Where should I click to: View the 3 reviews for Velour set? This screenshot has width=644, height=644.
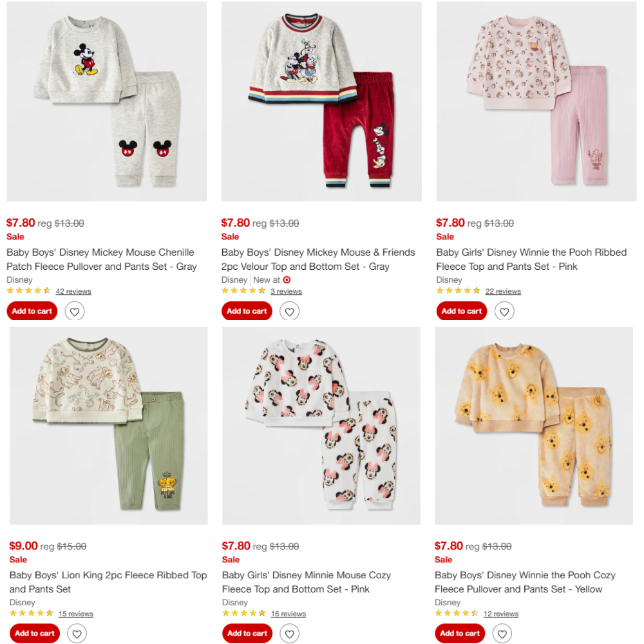pyautogui.click(x=287, y=291)
